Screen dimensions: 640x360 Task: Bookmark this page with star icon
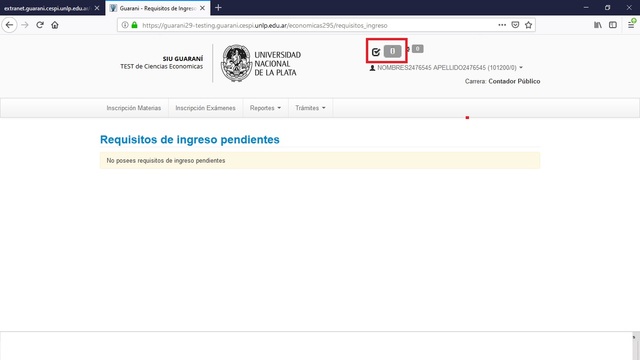(x=529, y=25)
